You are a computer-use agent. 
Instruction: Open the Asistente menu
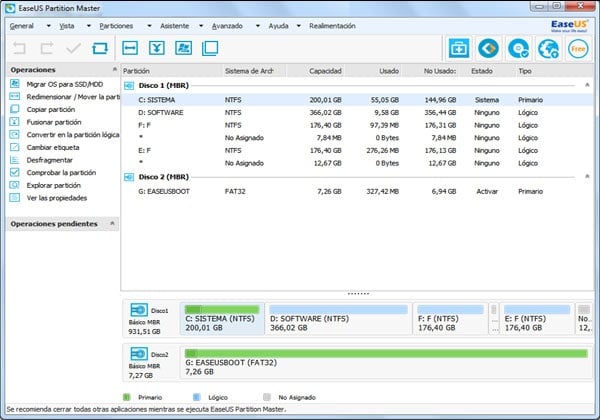(x=174, y=26)
